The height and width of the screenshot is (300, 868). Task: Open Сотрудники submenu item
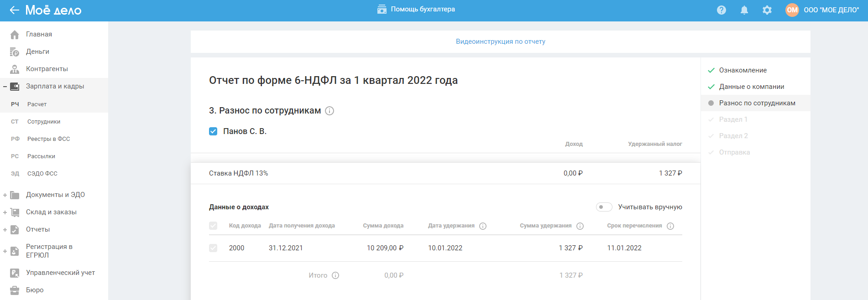coord(44,122)
